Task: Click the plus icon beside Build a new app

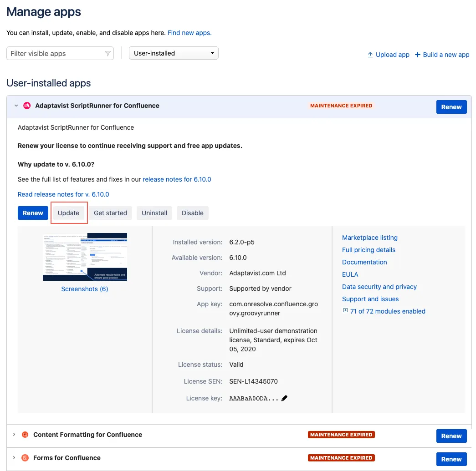Action: click(x=417, y=55)
